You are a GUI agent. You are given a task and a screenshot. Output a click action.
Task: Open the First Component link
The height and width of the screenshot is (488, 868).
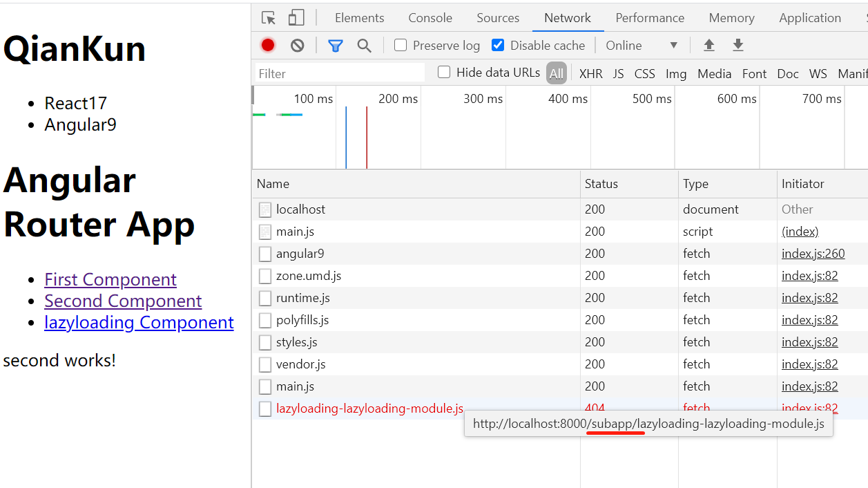click(x=110, y=279)
